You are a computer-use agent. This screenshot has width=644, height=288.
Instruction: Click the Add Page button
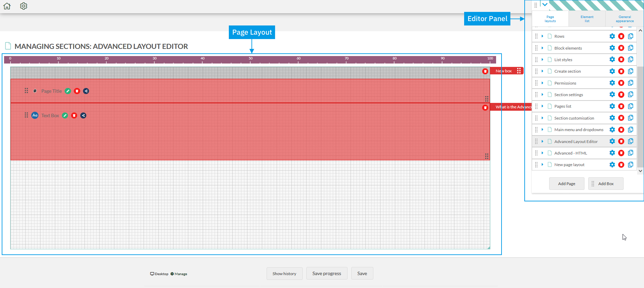(x=566, y=184)
